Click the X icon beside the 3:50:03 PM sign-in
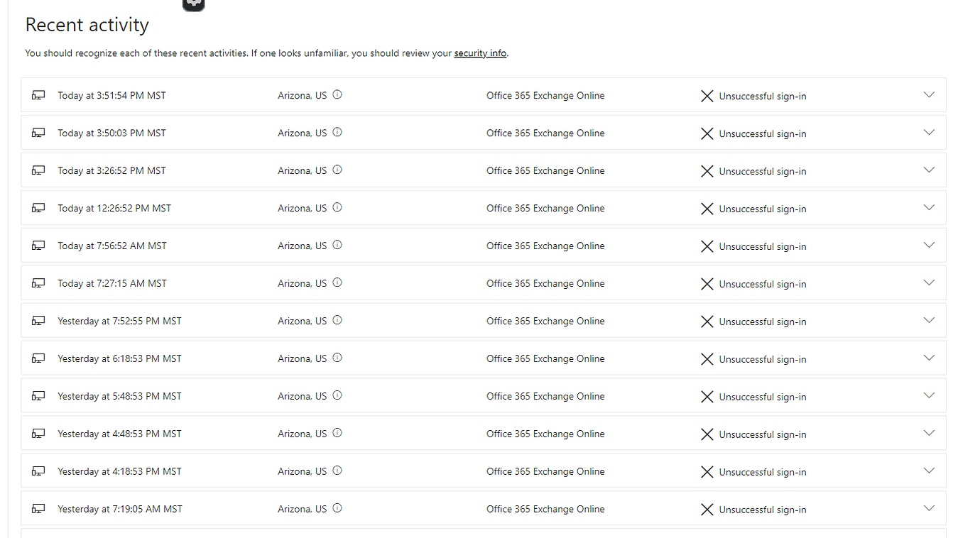This screenshot has height=538, width=980. [707, 133]
